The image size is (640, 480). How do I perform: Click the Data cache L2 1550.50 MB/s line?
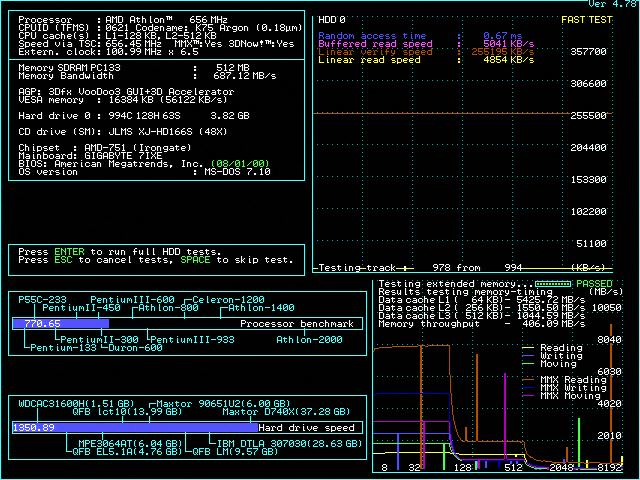tap(482, 308)
